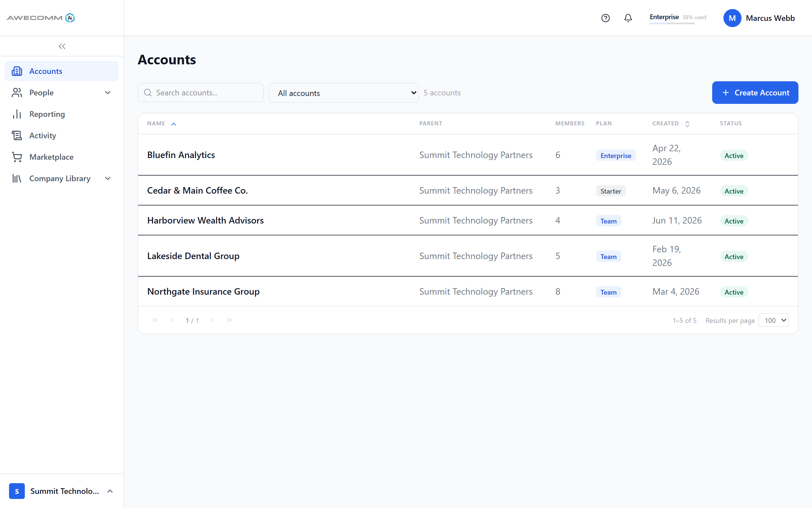Click the 5 accounts count label
The height and width of the screenshot is (508, 812).
(442, 93)
